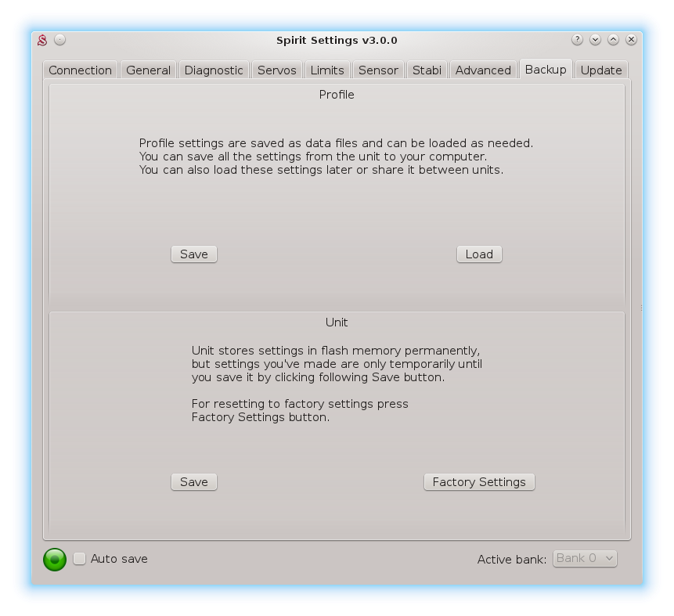Open the Limits tab
Screen dimensions: 674x616
pos(327,70)
